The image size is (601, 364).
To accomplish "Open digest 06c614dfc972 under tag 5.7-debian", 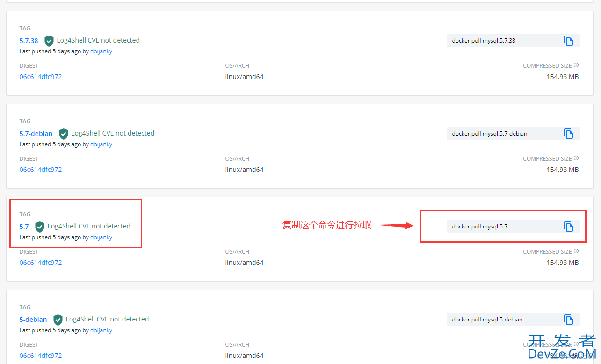I will point(41,170).
